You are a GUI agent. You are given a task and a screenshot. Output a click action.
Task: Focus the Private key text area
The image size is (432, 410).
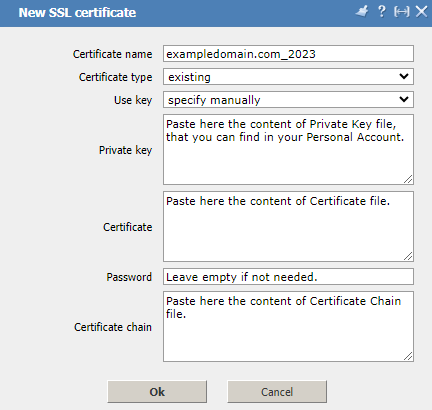pyautogui.click(x=288, y=149)
